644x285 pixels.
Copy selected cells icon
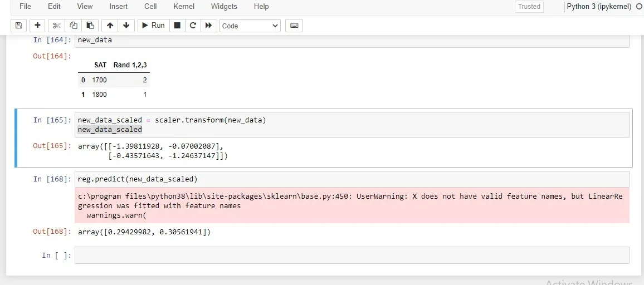coord(73,26)
